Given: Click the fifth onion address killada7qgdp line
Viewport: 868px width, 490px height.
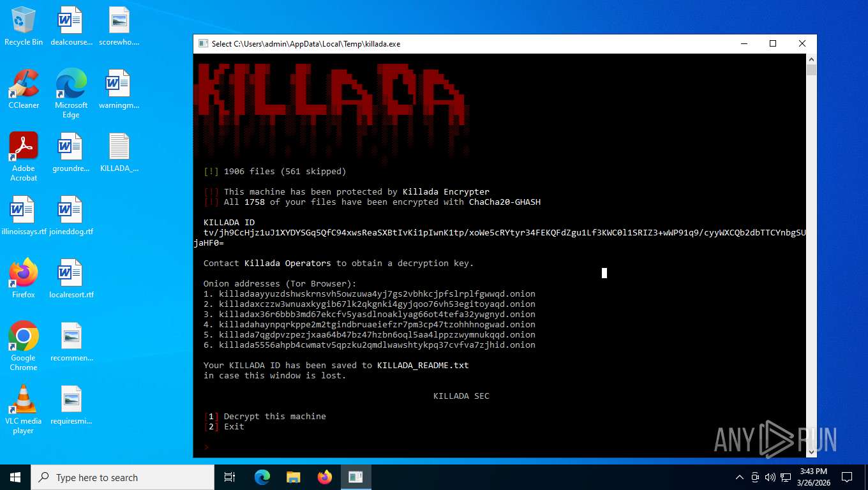Looking at the screenshot, I should (x=370, y=334).
